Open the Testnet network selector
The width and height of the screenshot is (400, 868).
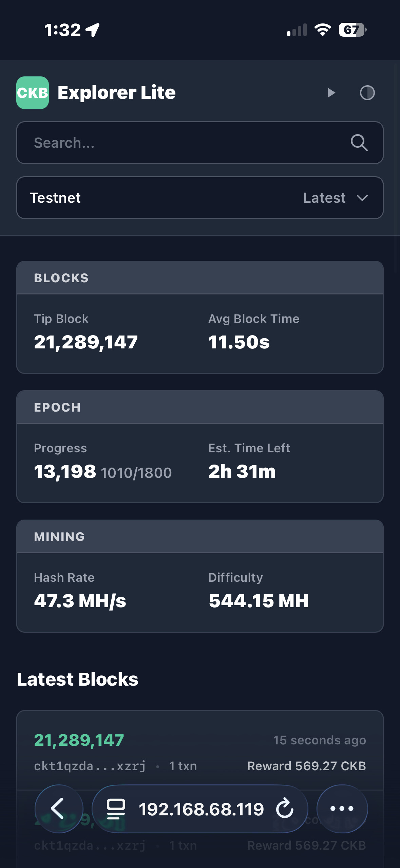tap(200, 198)
